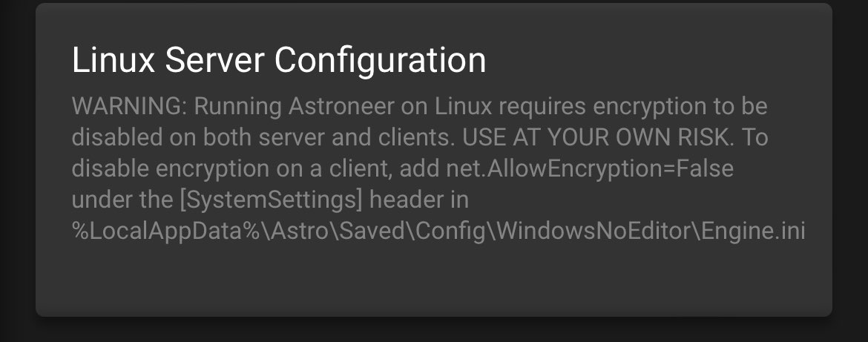Click the word Configuration in the title
868x342 pixels.
[x=381, y=62]
